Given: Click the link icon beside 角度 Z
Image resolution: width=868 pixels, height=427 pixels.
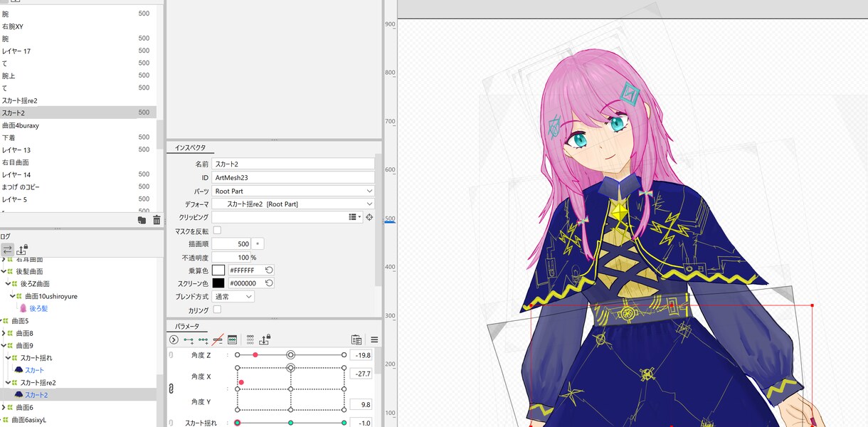Looking at the screenshot, I should 171,354.
